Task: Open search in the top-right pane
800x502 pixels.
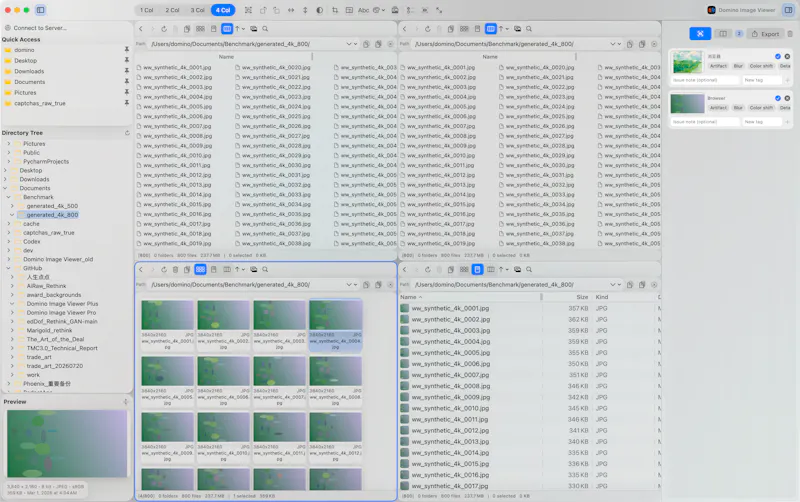Action: pos(529,29)
